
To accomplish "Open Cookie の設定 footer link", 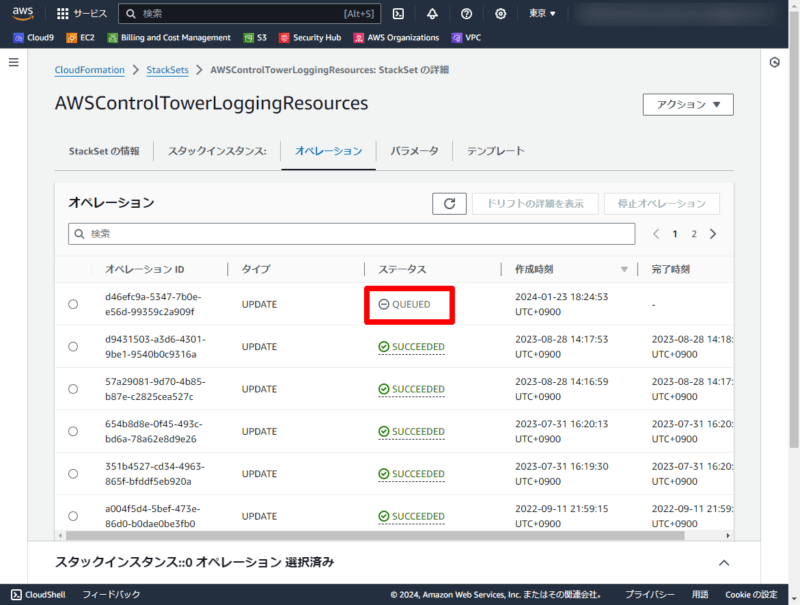I will pos(752,595).
